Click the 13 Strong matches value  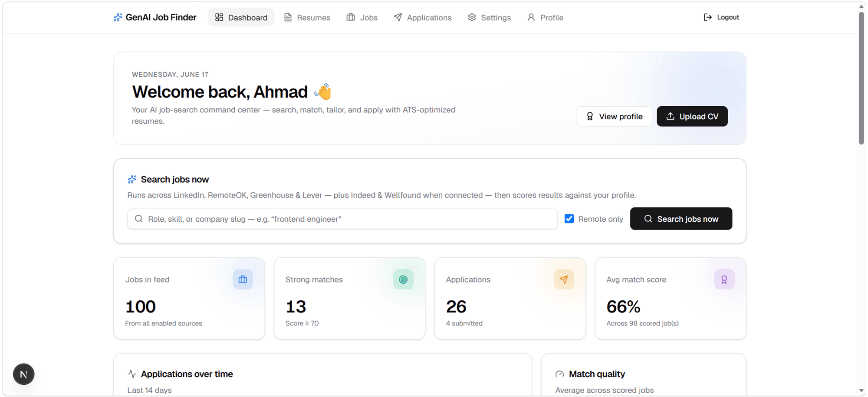coord(296,307)
